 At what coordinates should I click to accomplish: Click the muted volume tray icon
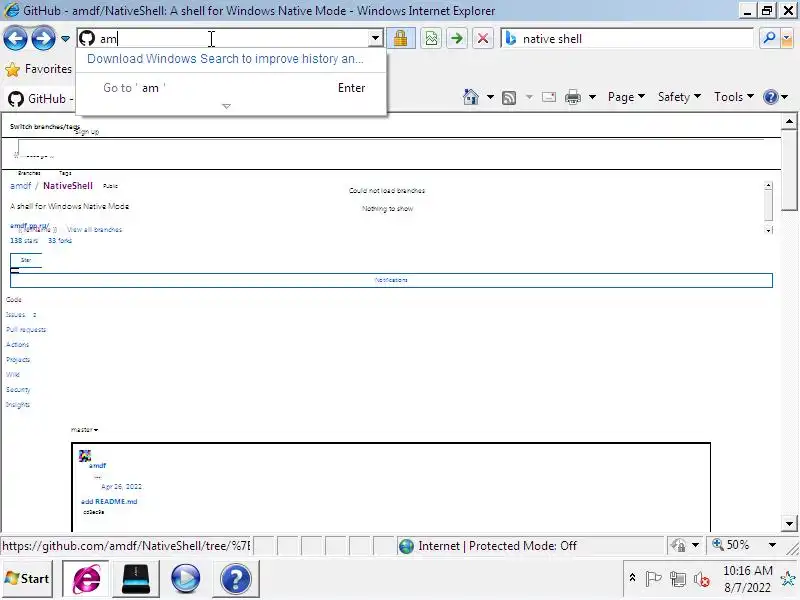[x=702, y=579]
